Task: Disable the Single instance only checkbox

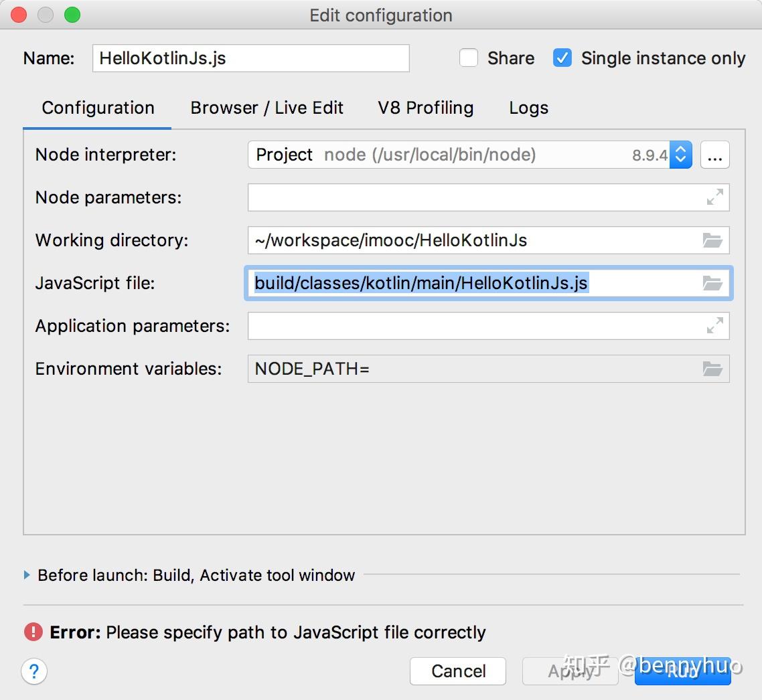Action: pyautogui.click(x=562, y=58)
